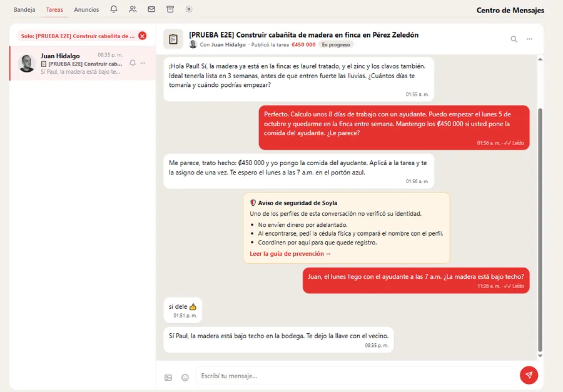Screen dimensions: 563x392
Task: Click the task clipboard icon in chat header
Action: 173,39
